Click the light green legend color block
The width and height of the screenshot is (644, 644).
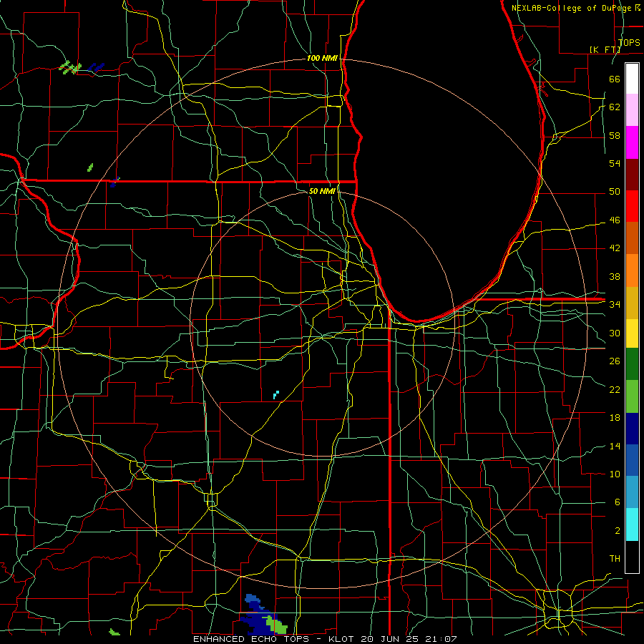(x=632, y=396)
